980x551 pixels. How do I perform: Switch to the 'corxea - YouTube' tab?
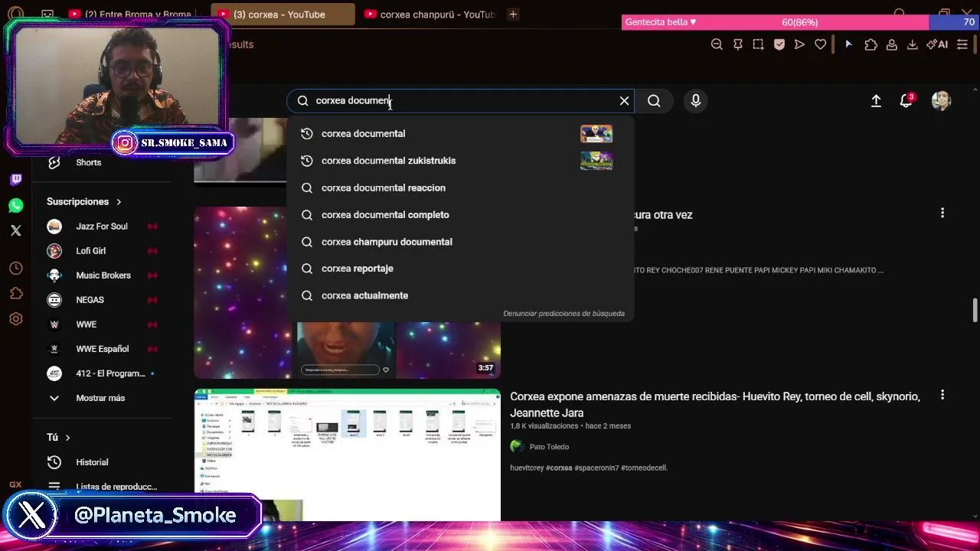(x=283, y=15)
